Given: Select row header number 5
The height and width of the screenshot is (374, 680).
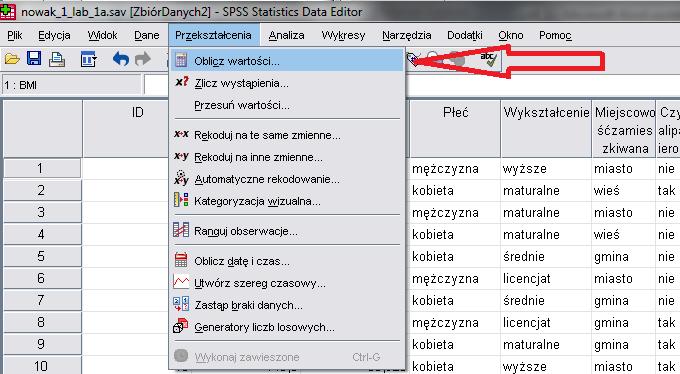Looking at the screenshot, I should [42, 256].
